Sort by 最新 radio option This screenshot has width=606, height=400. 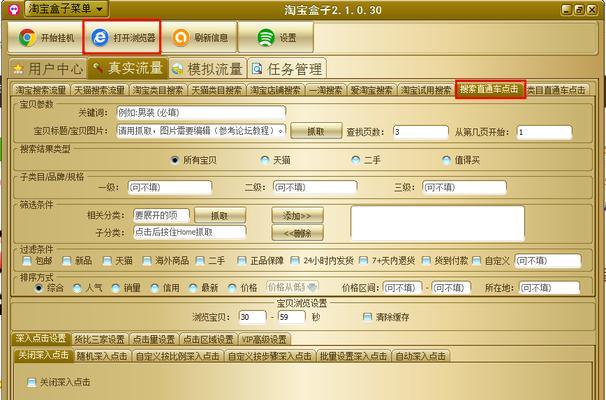pos(193,288)
